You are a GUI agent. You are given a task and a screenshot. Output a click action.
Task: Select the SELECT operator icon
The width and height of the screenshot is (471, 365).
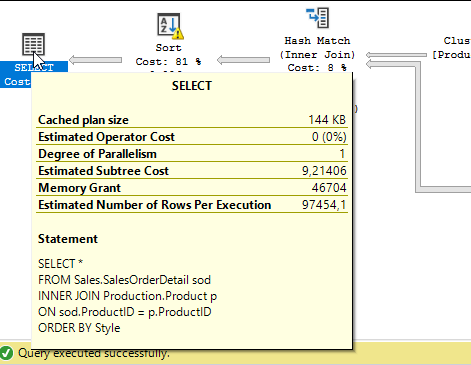(x=33, y=44)
